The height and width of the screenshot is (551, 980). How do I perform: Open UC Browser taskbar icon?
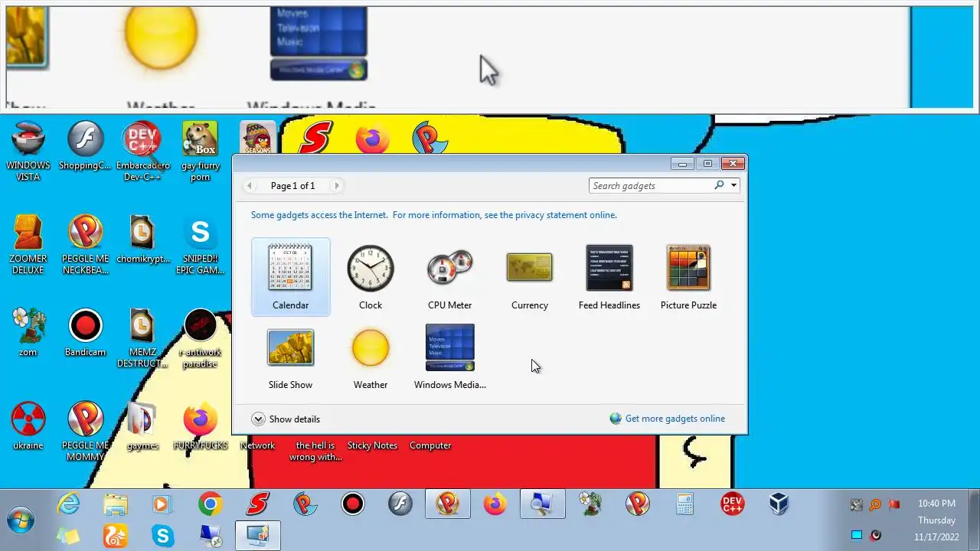coord(116,536)
